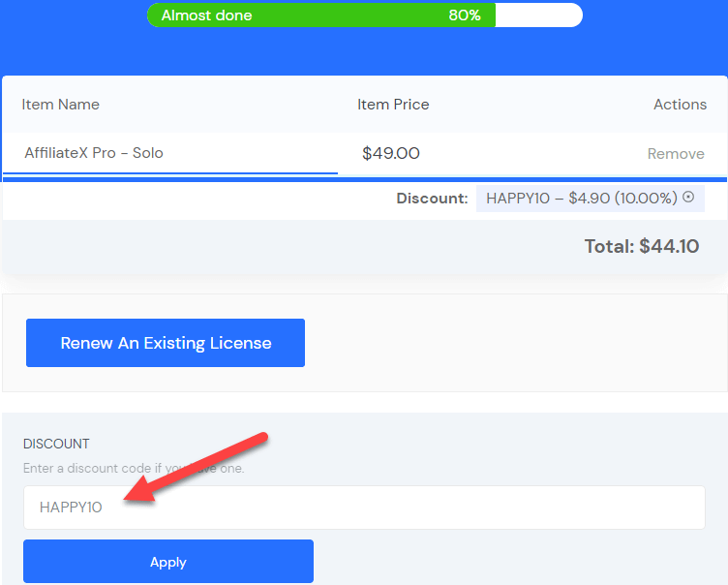Screen dimensions: 728x585
Task: Click the 'Enter a discount code' hint text
Action: (134, 468)
